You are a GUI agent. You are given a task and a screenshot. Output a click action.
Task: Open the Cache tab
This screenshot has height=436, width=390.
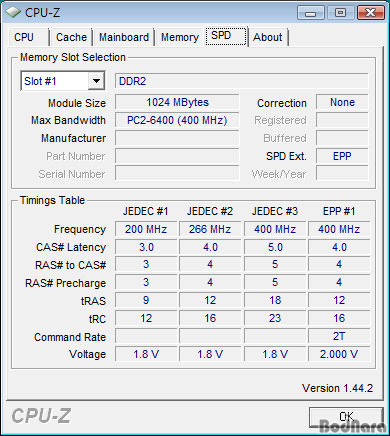tap(71, 37)
